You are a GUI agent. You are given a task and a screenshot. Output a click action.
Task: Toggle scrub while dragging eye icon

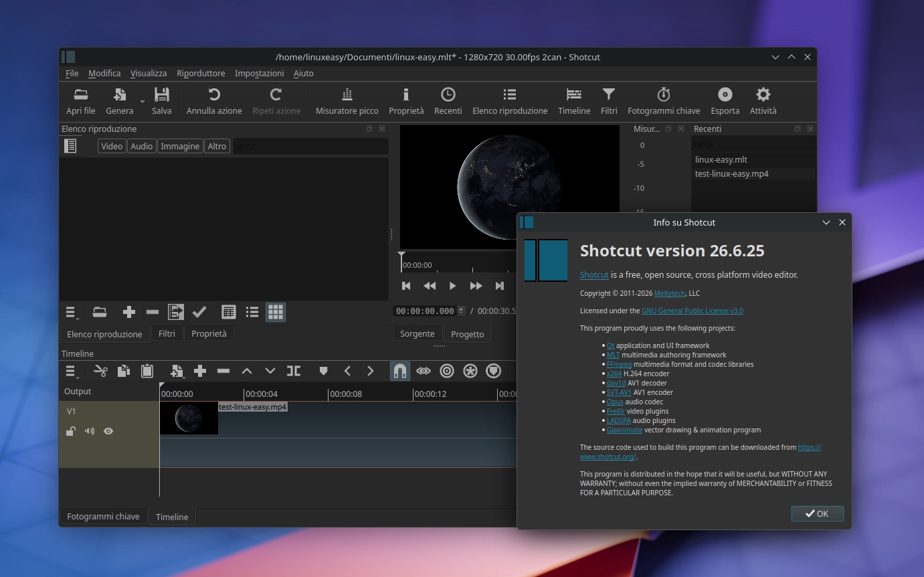pos(424,371)
